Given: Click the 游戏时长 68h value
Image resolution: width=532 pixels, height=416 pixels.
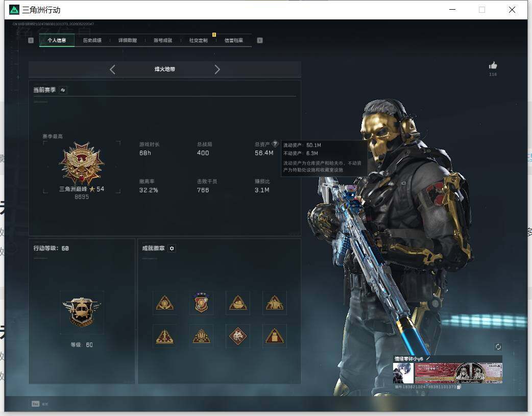Looking at the screenshot, I should point(145,153).
